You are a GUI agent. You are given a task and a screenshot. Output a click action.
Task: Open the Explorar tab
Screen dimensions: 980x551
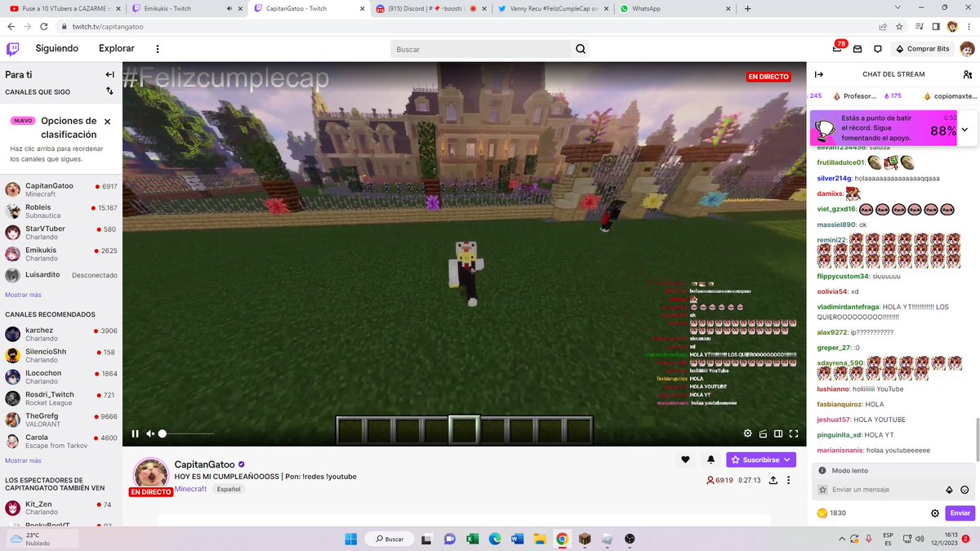[x=117, y=48]
